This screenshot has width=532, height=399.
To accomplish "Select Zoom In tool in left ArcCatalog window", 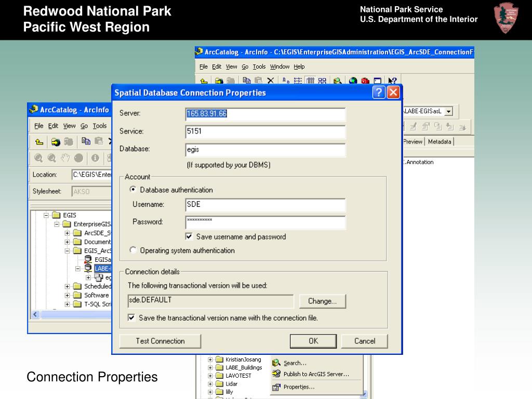I will (x=38, y=158).
